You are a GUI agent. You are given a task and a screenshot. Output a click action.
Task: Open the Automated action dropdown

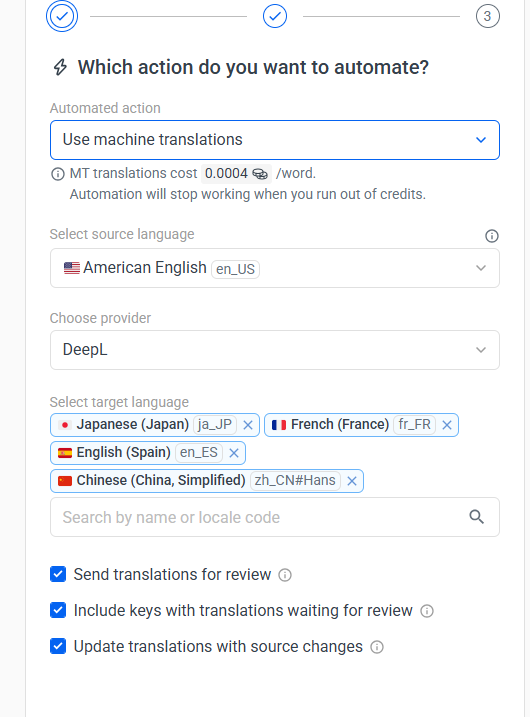pyautogui.click(x=275, y=140)
